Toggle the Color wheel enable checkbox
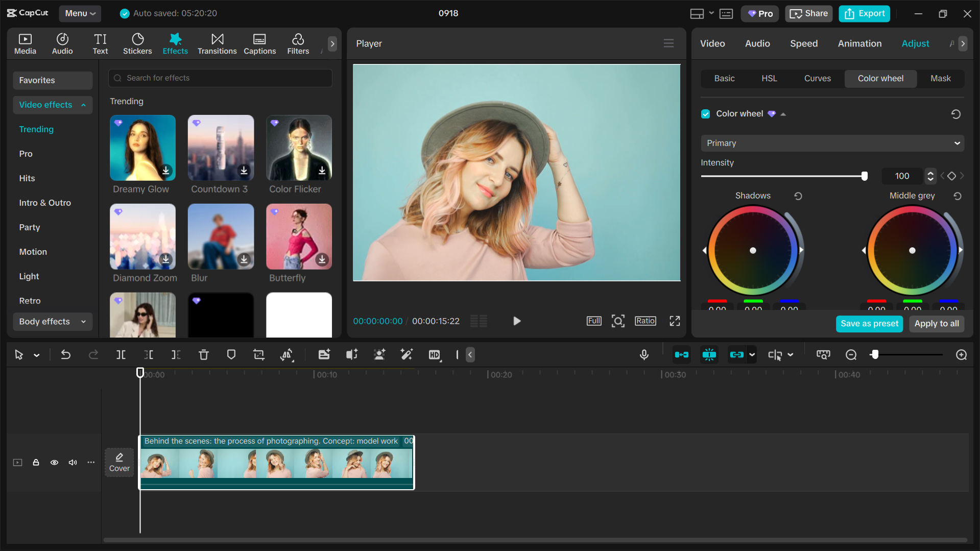The width and height of the screenshot is (980, 551). pos(705,113)
